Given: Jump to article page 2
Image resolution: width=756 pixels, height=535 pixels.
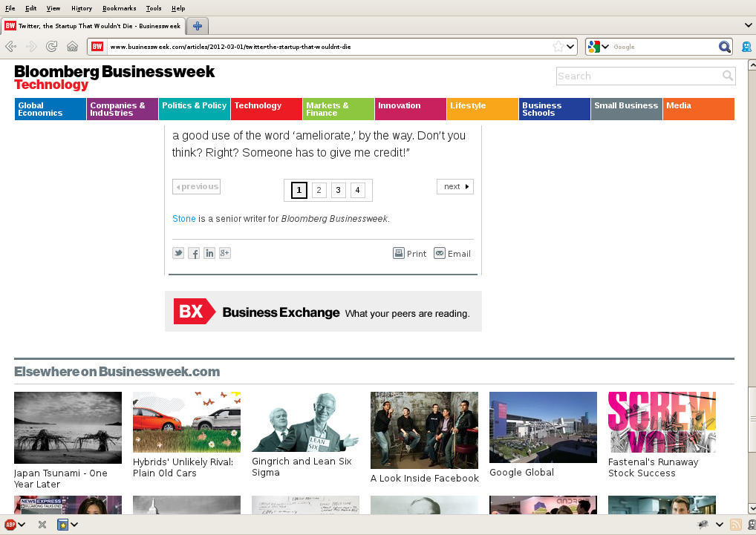Looking at the screenshot, I should click(x=319, y=190).
